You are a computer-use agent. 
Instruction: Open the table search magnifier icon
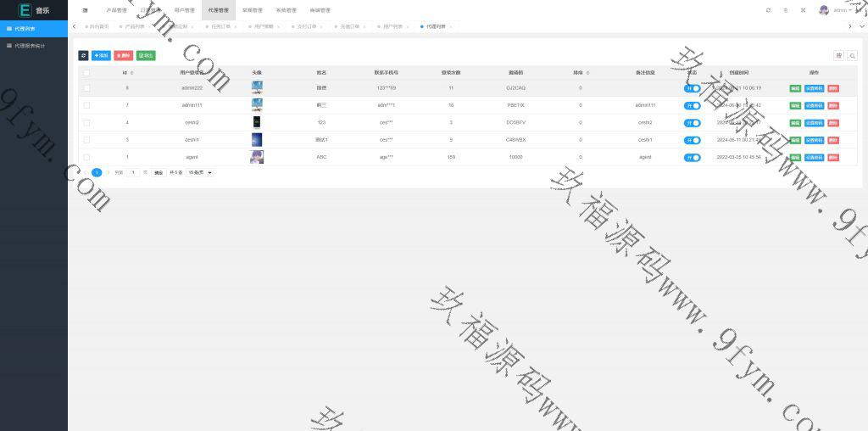(852, 55)
